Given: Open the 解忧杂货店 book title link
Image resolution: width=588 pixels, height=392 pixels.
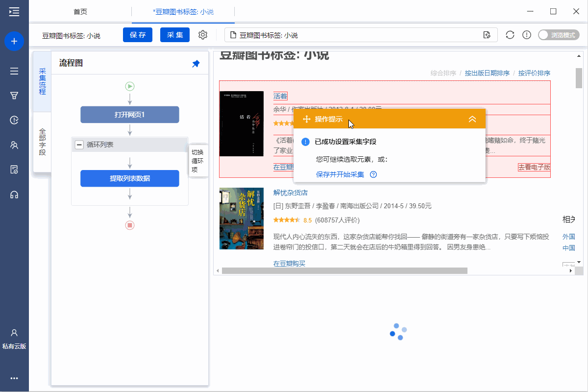Looking at the screenshot, I should 290,193.
